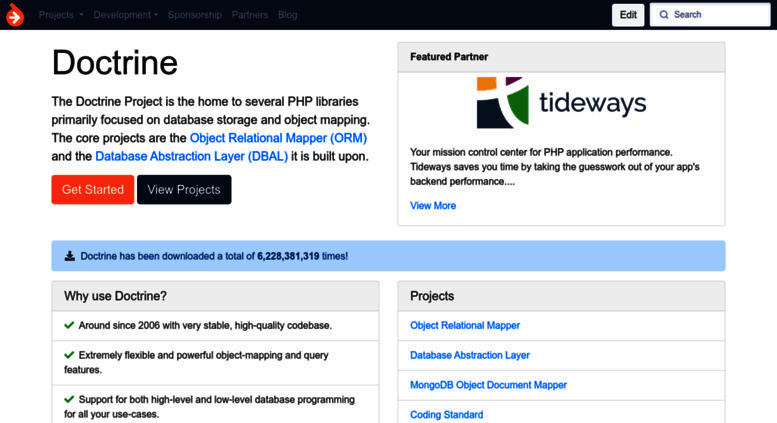777x423 pixels.
Task: Open the Partners nav link
Action: (250, 15)
